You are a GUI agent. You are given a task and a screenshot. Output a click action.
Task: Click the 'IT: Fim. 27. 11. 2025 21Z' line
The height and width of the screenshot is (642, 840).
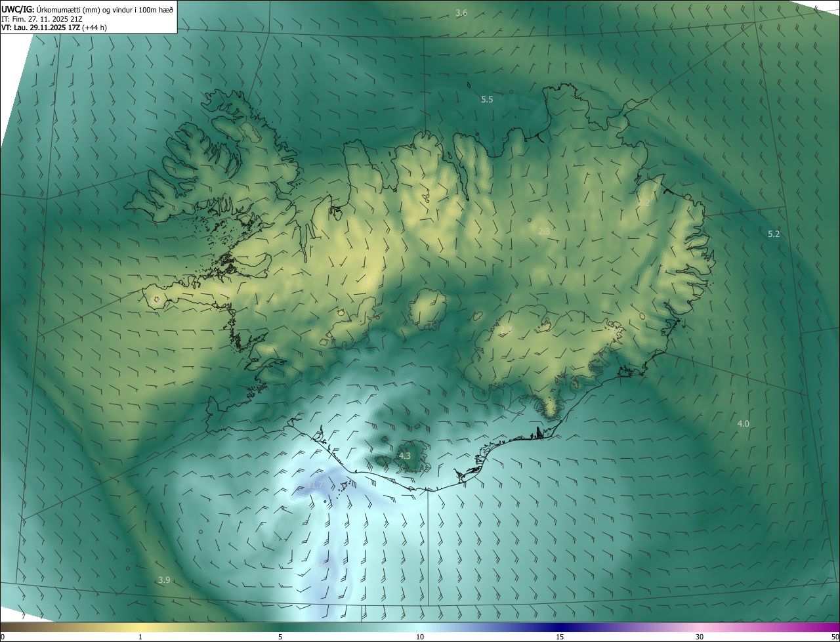click(x=41, y=19)
